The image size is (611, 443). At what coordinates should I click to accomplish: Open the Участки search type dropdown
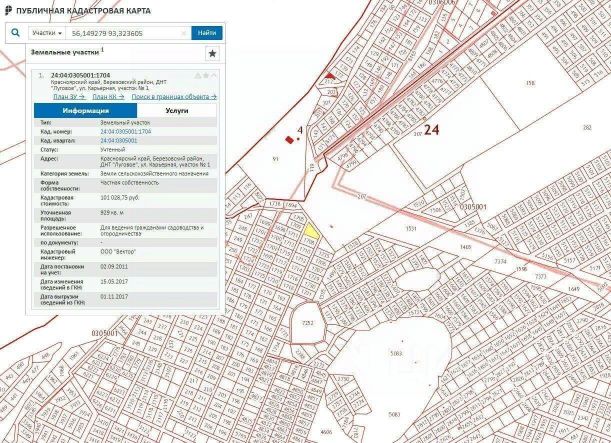click(46, 33)
